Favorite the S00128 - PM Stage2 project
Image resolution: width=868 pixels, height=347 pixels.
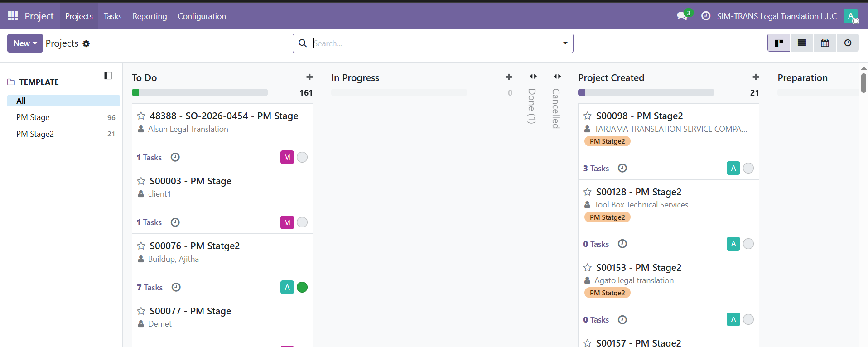pos(588,192)
